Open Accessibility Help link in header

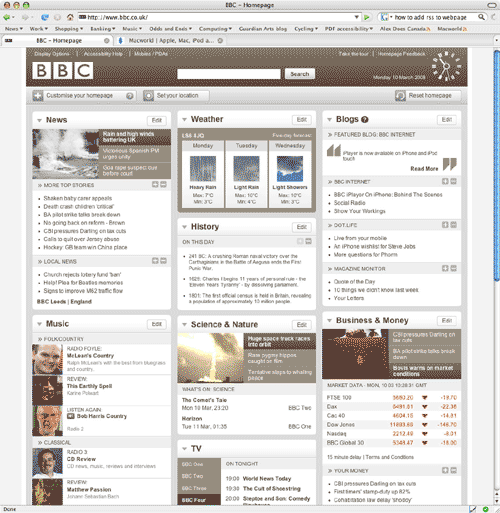coord(103,54)
